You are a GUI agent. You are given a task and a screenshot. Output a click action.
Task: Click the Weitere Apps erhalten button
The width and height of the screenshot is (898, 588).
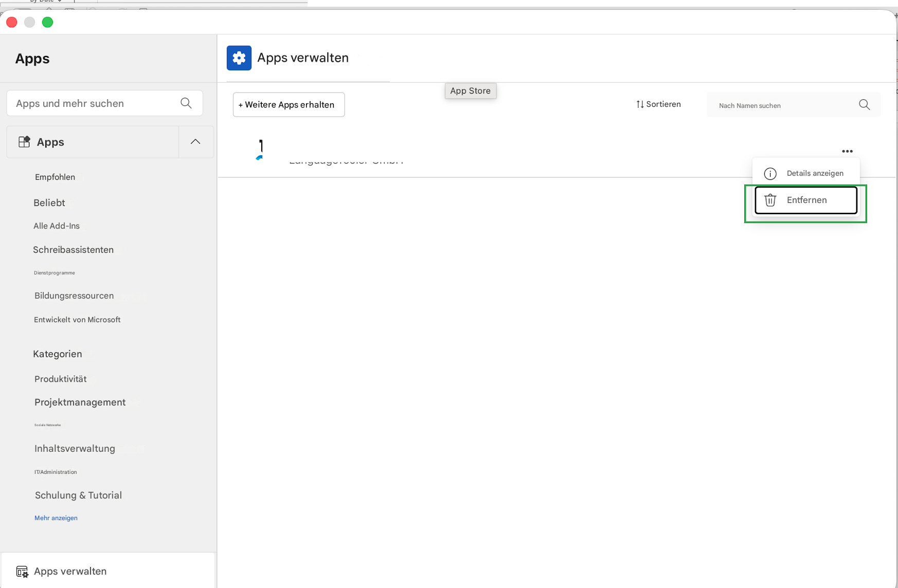(289, 105)
